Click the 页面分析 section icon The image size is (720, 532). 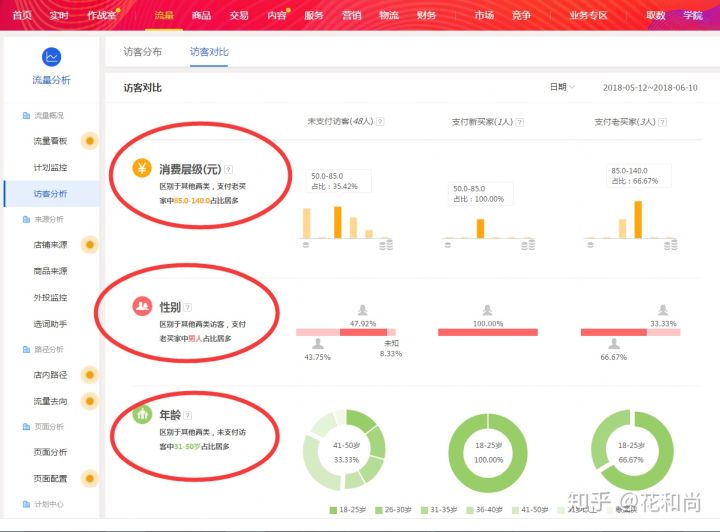pos(26,427)
